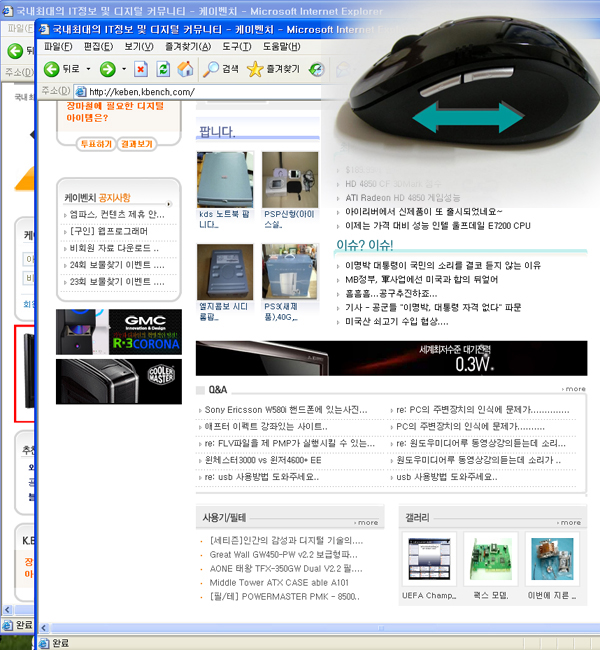
Task: Open Sony Ericsson W580i question link
Action: 286,410
